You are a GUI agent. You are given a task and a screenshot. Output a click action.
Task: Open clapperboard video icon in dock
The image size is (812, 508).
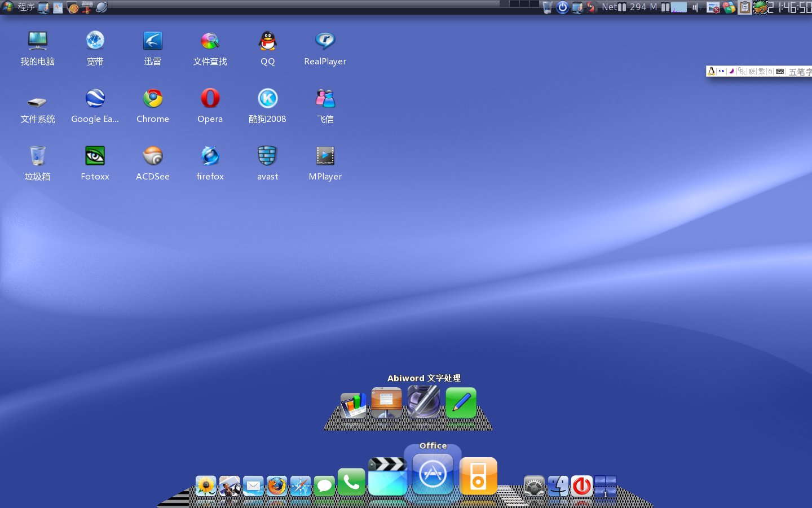pyautogui.click(x=387, y=476)
